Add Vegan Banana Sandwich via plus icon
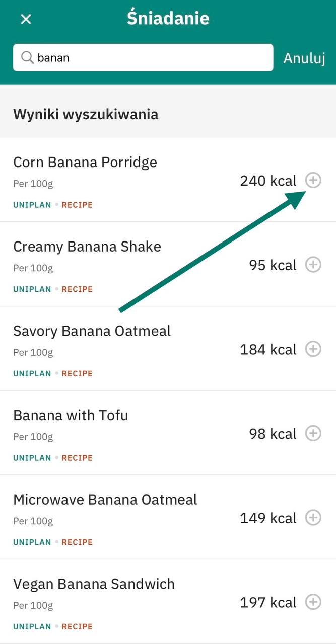336x644 pixels. tap(313, 602)
